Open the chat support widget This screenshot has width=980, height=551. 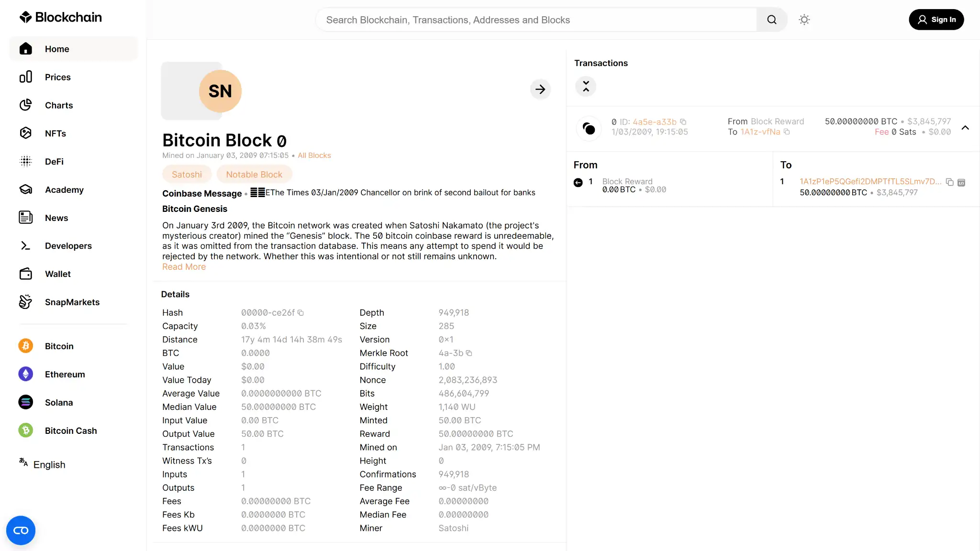click(x=21, y=530)
